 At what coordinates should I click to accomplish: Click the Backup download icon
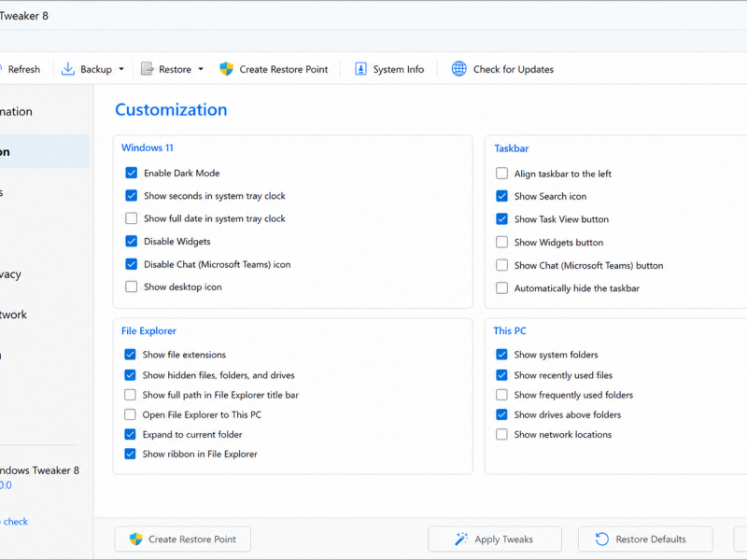coord(68,69)
